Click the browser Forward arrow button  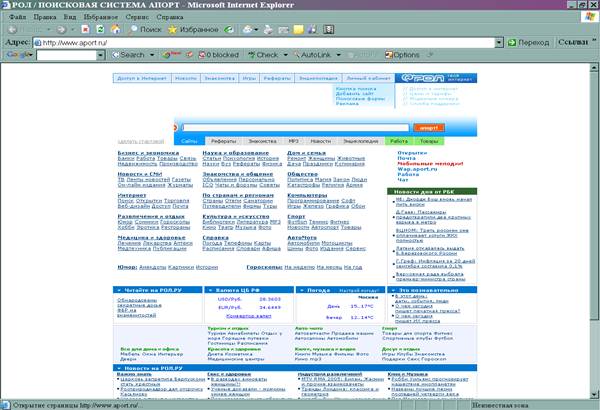click(61, 29)
